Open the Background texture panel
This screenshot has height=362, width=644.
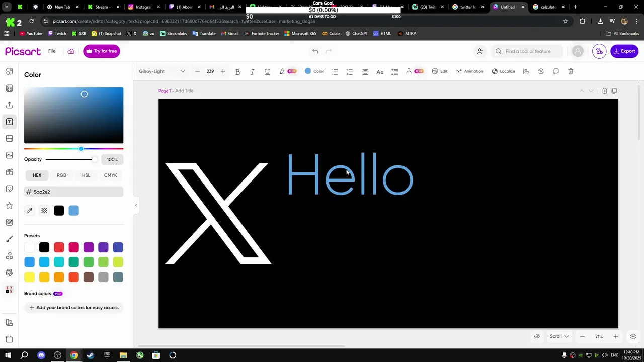pos(9,222)
